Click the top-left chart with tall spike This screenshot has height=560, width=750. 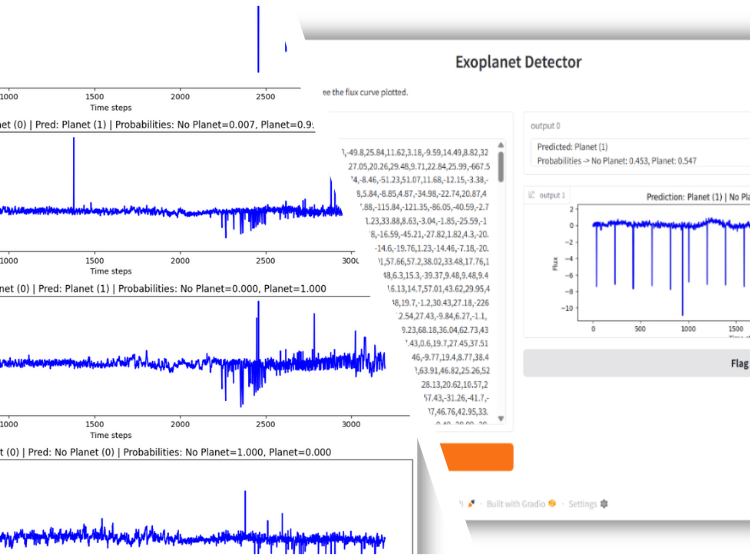pyautogui.click(x=150, y=45)
